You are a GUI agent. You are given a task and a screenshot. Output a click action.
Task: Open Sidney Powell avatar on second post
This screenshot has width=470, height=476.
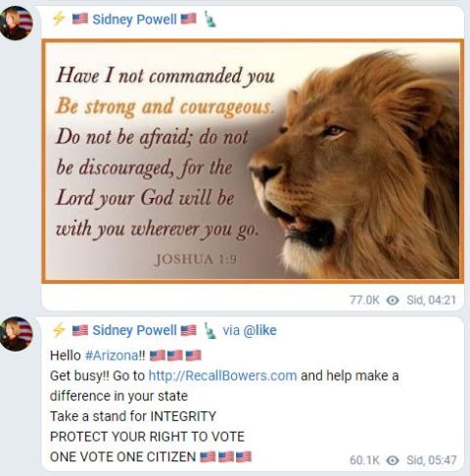[x=16, y=334]
